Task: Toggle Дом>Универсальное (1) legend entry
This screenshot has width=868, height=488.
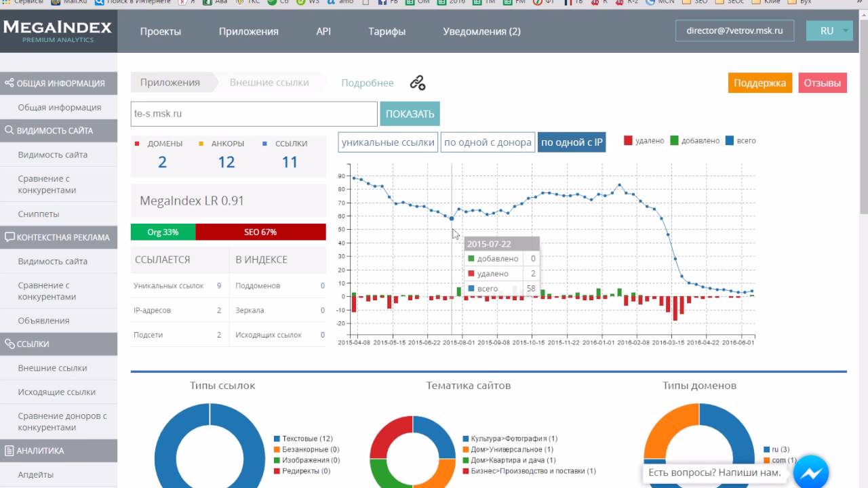Action: [x=507, y=449]
